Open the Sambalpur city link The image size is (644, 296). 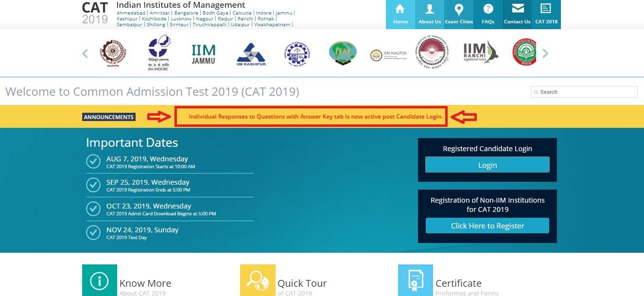(130, 24)
